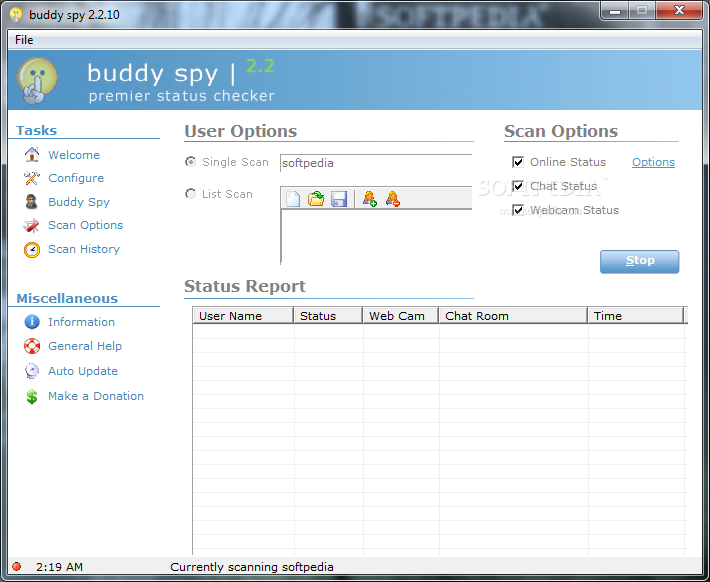Select the List Scan radio button

191,194
